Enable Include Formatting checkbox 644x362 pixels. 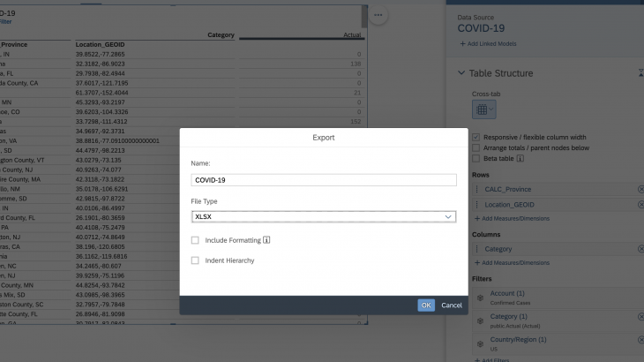point(195,240)
